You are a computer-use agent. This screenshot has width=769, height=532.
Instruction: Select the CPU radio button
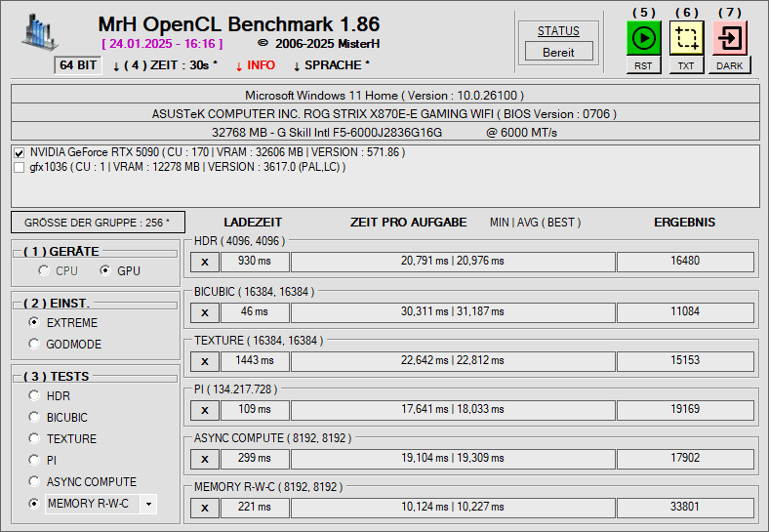(44, 270)
